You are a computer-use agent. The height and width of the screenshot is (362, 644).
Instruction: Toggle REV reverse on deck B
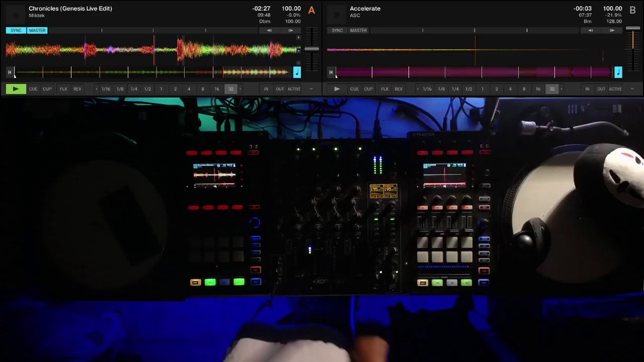[x=398, y=89]
